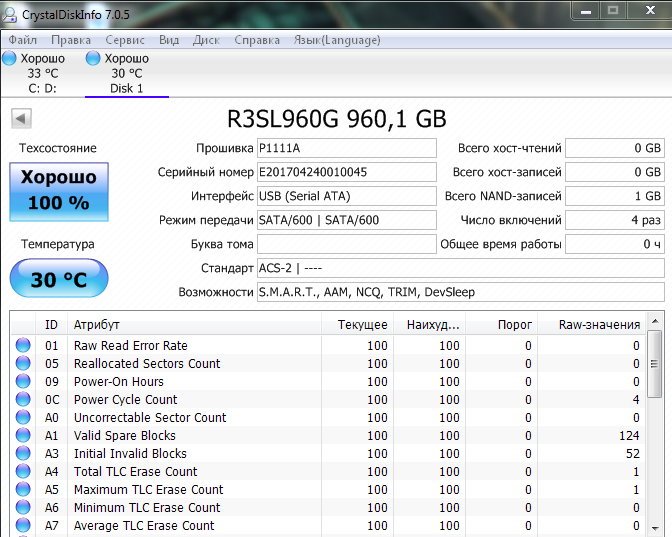Click status icon of Uncorrectable Sector Count
This screenshot has width=672, height=537.
point(23,417)
